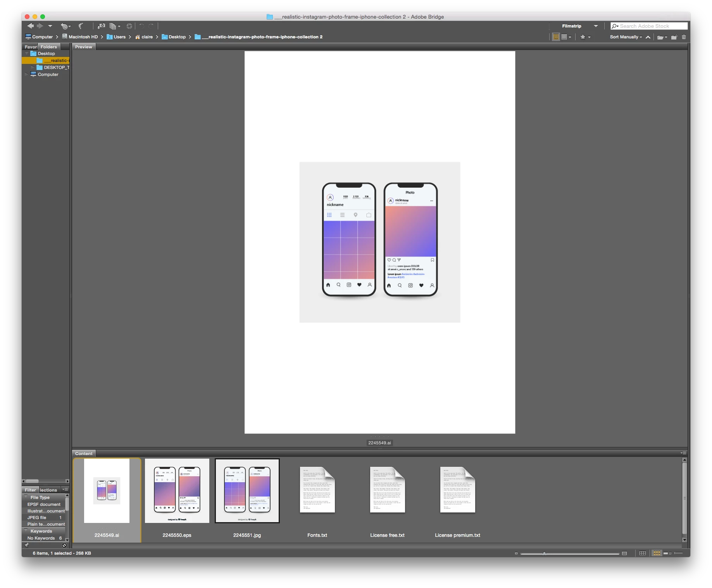This screenshot has height=588, width=712.
Task: Open the parent or favorites folder dropdown
Action: coord(50,26)
